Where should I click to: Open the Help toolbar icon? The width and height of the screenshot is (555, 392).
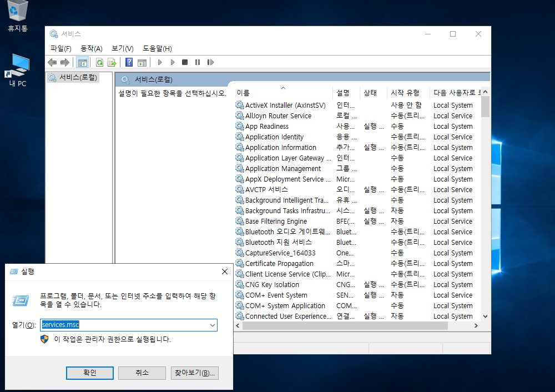point(129,63)
